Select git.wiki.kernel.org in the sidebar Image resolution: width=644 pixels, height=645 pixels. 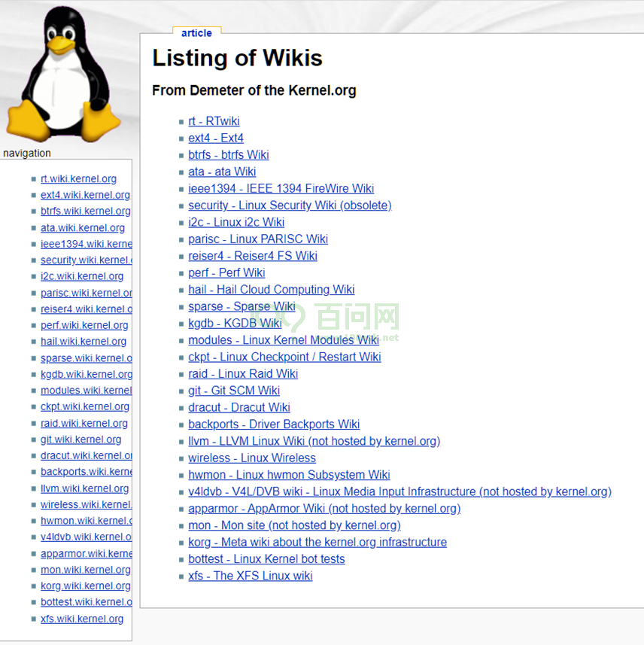pos(80,440)
